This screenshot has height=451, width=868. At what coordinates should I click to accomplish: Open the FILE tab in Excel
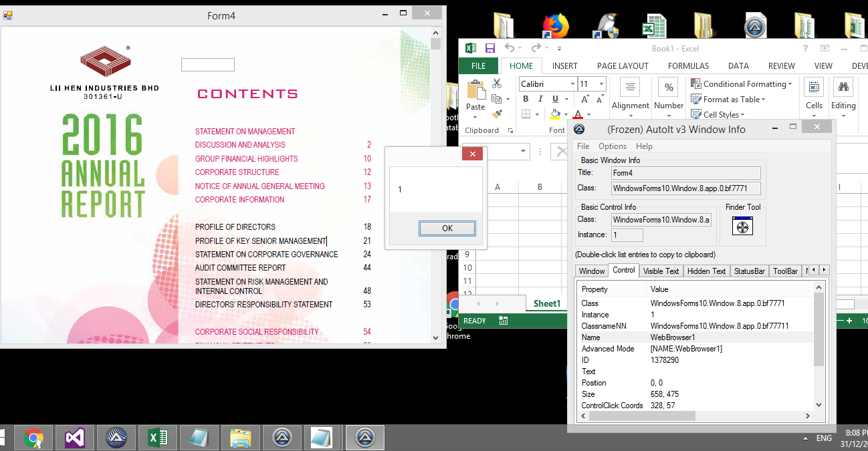pos(479,66)
